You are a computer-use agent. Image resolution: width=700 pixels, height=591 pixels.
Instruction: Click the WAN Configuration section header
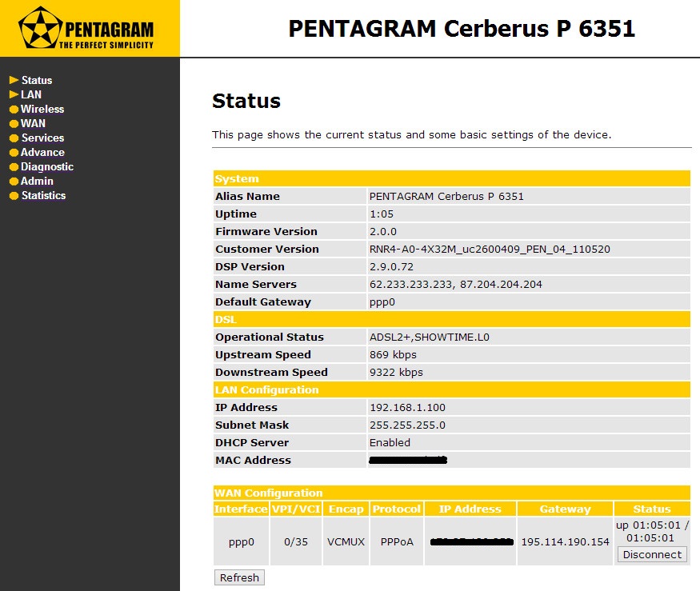point(452,493)
